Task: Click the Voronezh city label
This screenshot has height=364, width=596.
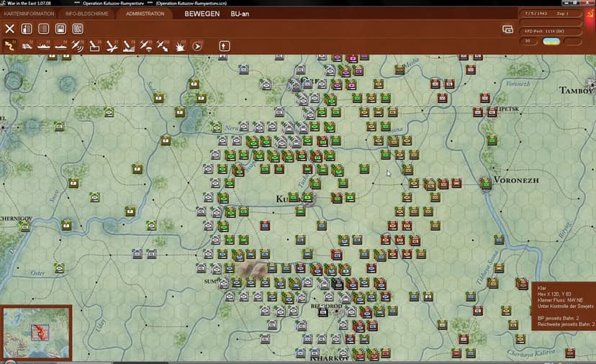Action: 516,180
